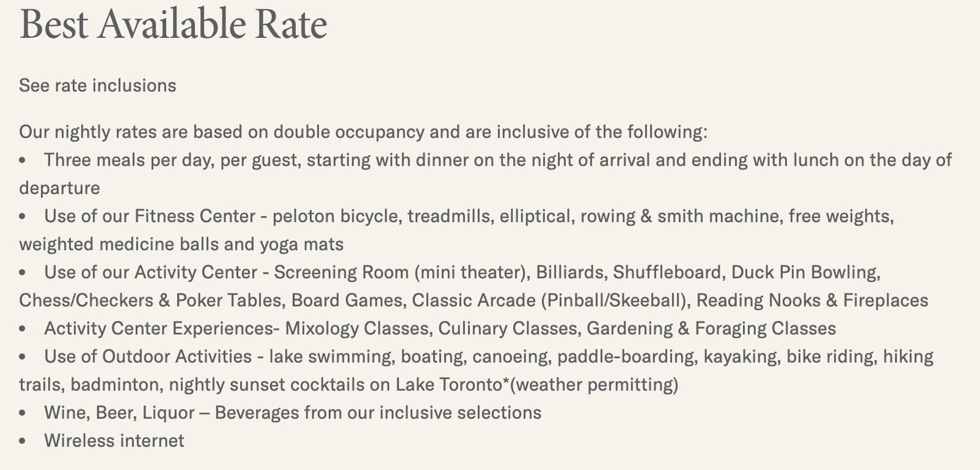Click the double occupancy nightly rates sentence

363,132
